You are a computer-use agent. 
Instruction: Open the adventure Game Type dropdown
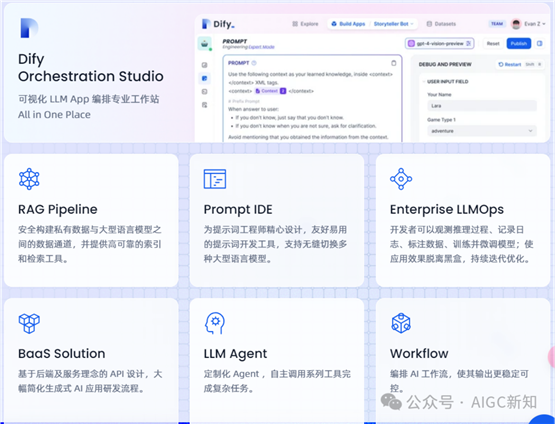(x=482, y=131)
